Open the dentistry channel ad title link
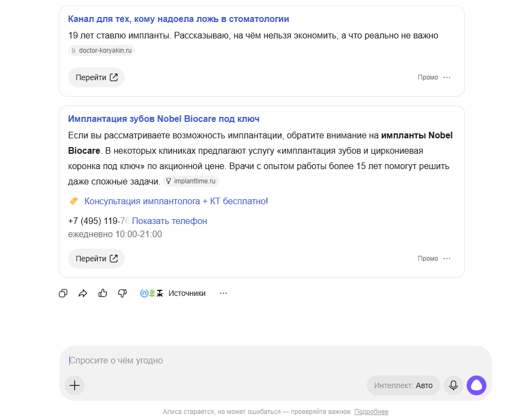This screenshot has width=521, height=420. pos(178,19)
